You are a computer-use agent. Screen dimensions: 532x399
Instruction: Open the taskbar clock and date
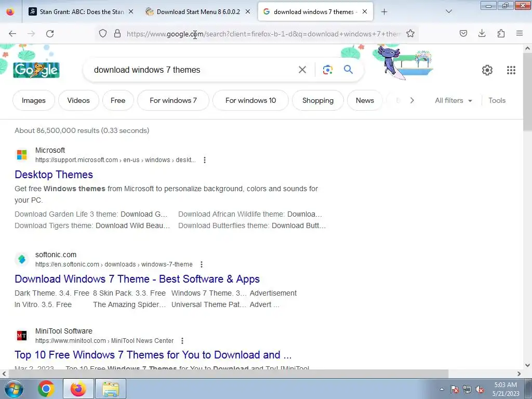pyautogui.click(x=506, y=389)
